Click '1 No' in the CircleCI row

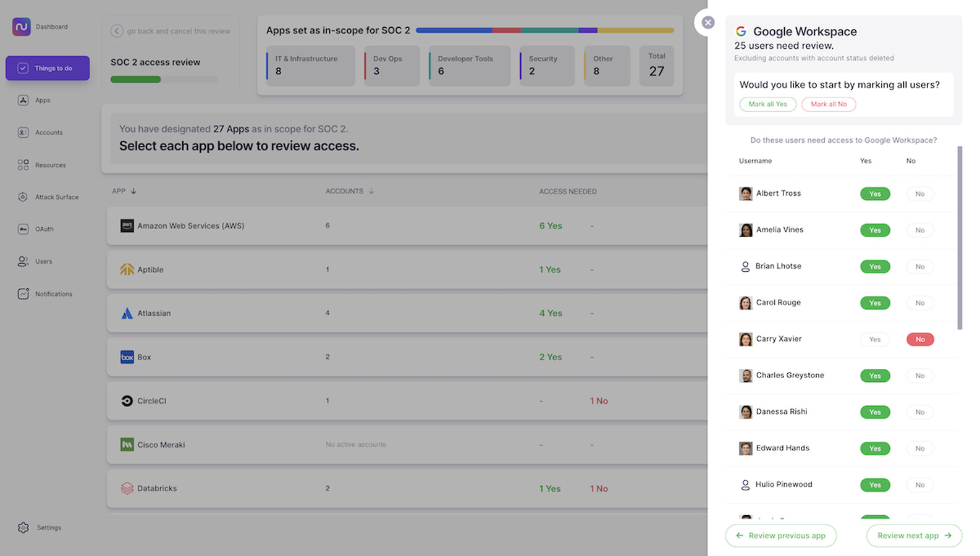599,401
